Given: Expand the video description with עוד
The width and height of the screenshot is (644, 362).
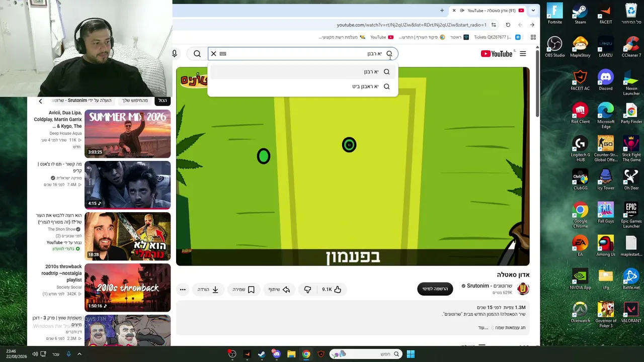Looking at the screenshot, I should pyautogui.click(x=484, y=328).
